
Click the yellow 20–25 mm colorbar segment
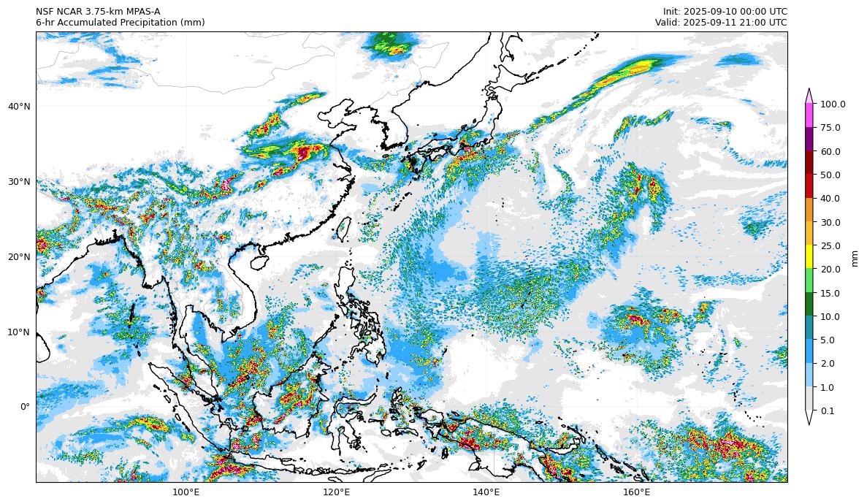[809, 257]
